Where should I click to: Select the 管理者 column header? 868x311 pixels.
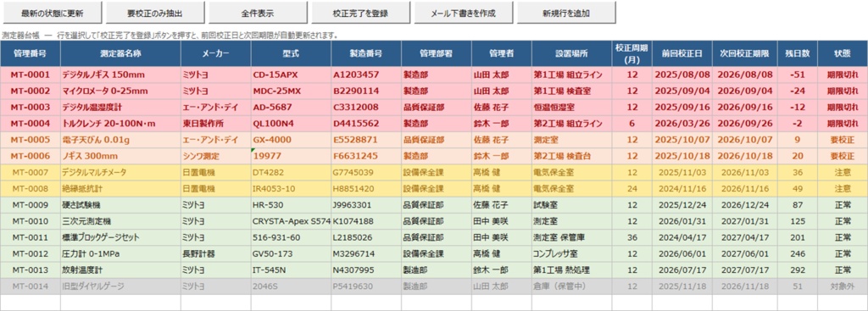(502, 53)
